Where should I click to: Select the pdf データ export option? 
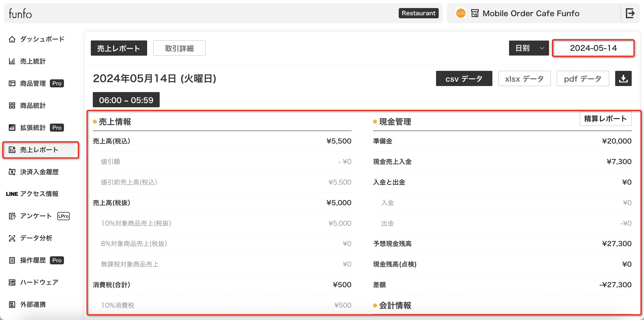583,78
